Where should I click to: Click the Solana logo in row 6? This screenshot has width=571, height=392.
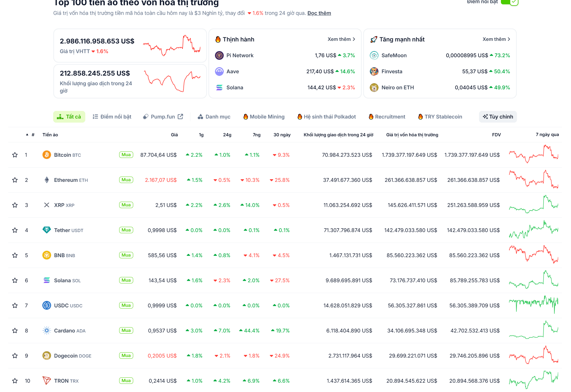click(x=47, y=280)
